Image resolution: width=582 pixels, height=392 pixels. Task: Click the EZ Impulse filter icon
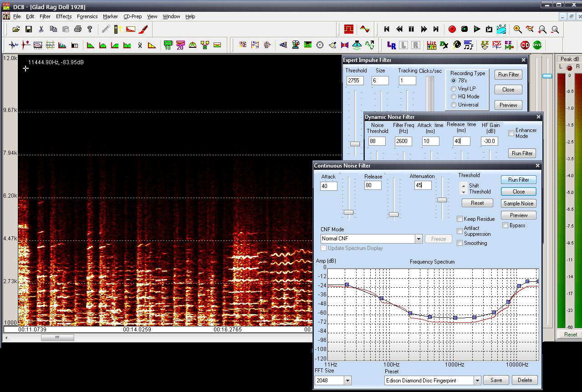tap(498, 45)
